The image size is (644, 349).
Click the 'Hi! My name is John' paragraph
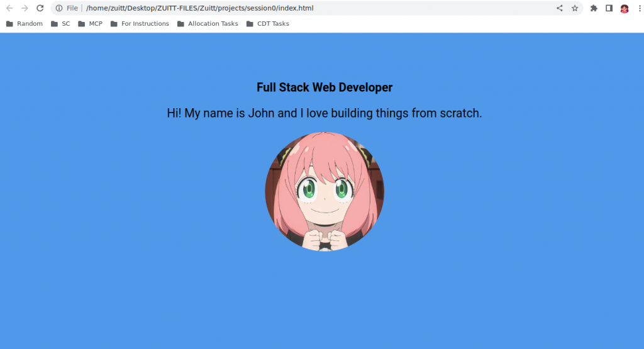click(325, 113)
